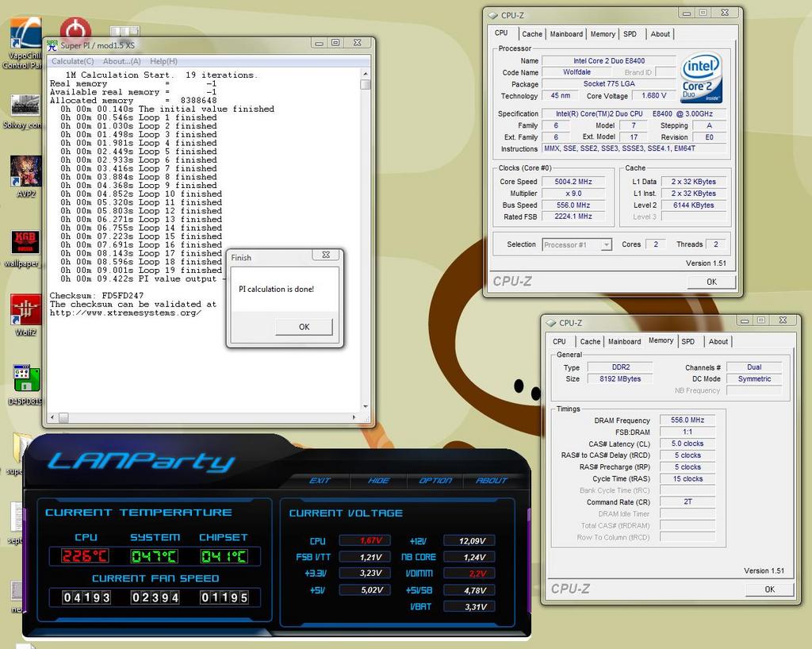The width and height of the screenshot is (812, 649).
Task: Close the Finish dialog with X button
Action: click(x=326, y=255)
